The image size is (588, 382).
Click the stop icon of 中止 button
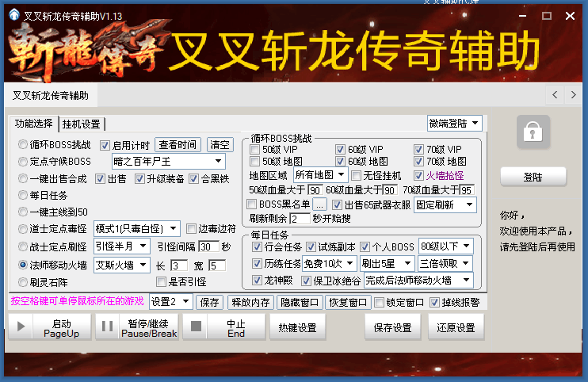196,327
